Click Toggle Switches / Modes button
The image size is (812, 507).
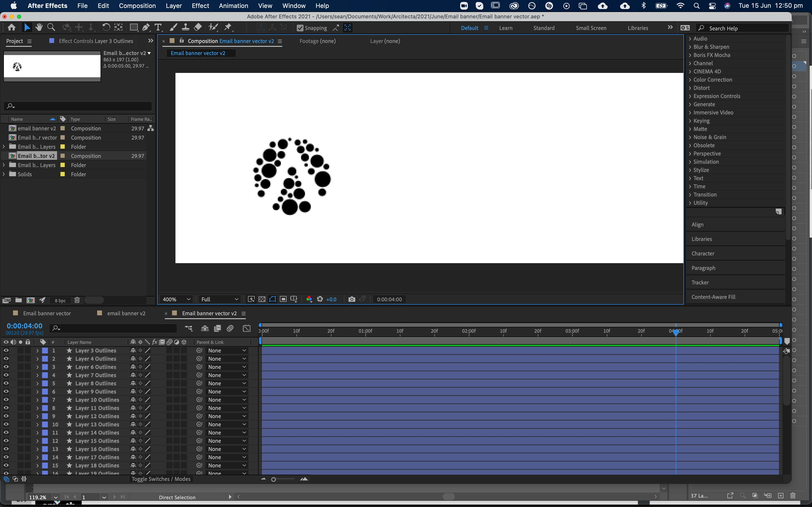161,479
